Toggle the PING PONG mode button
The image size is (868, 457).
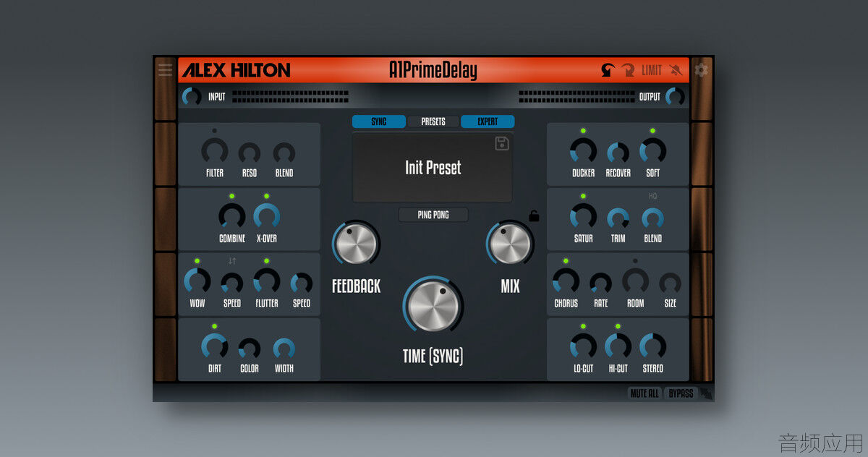click(433, 215)
